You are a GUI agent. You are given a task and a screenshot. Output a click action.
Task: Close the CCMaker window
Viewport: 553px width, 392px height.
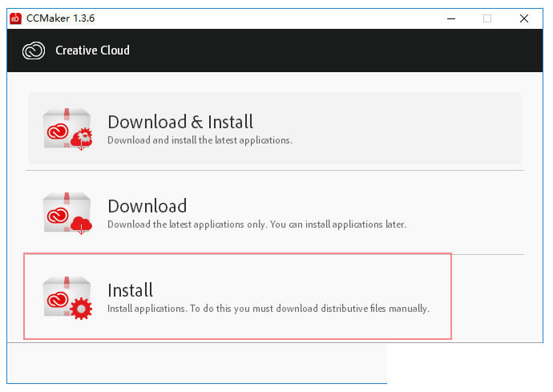pyautogui.click(x=523, y=18)
